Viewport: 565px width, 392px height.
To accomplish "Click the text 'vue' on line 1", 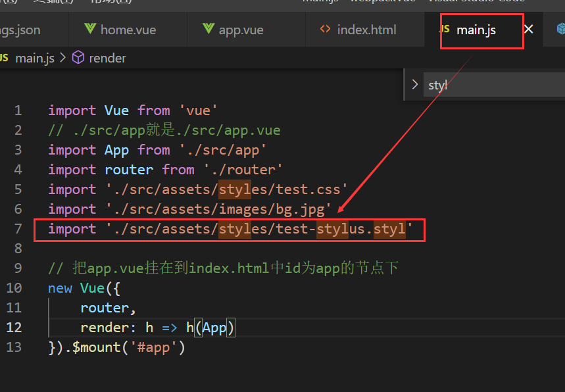I will click(198, 110).
